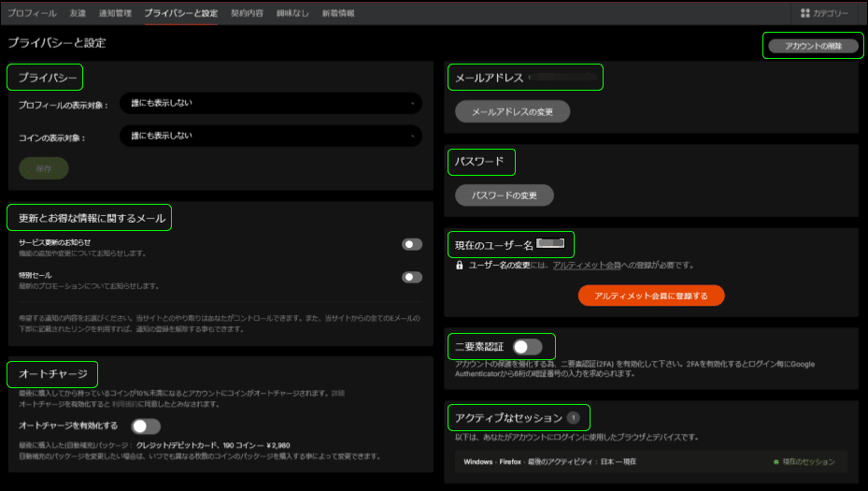Click 現在のセッション label
Screen dimensions: 868x491
click(808, 462)
